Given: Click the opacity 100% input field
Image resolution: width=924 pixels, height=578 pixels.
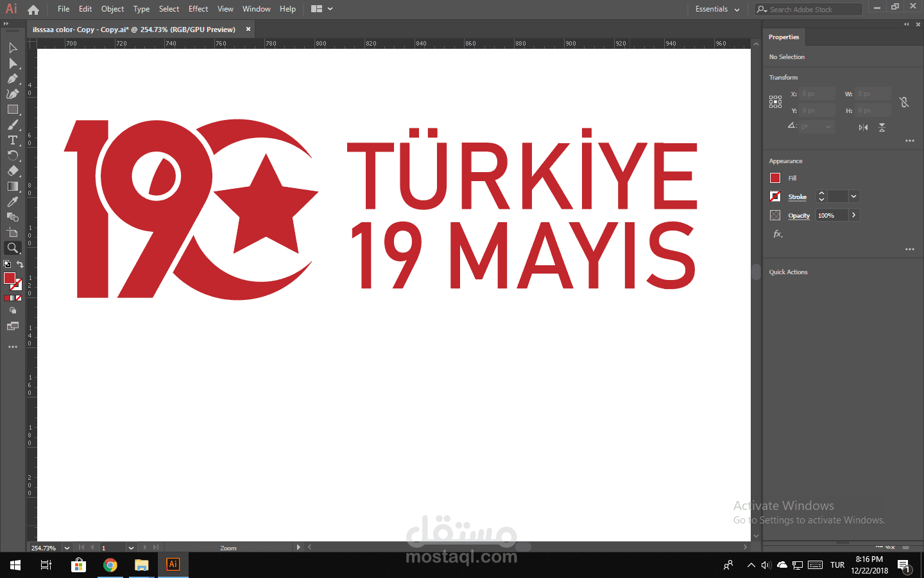Looking at the screenshot, I should [832, 215].
